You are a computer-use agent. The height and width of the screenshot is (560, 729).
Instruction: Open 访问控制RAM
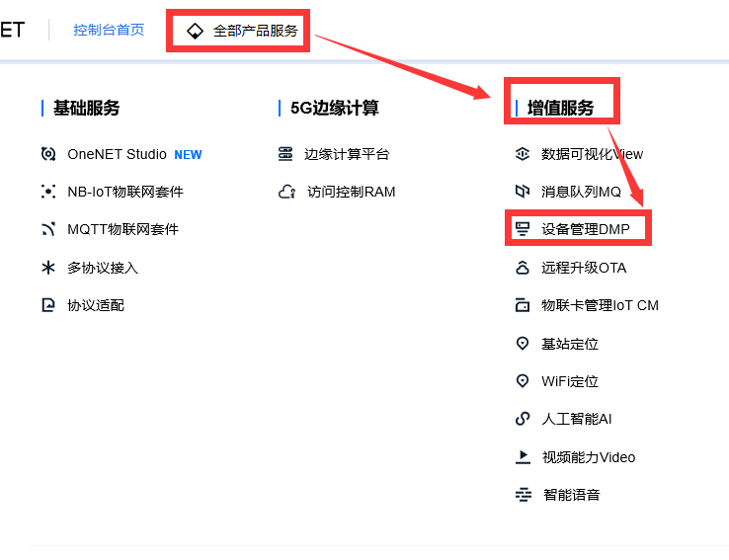[352, 192]
